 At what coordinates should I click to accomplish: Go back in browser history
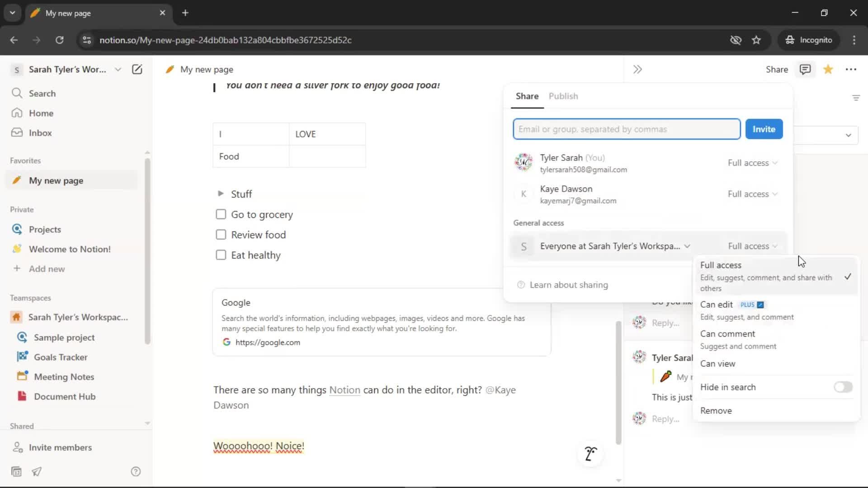pos(14,40)
